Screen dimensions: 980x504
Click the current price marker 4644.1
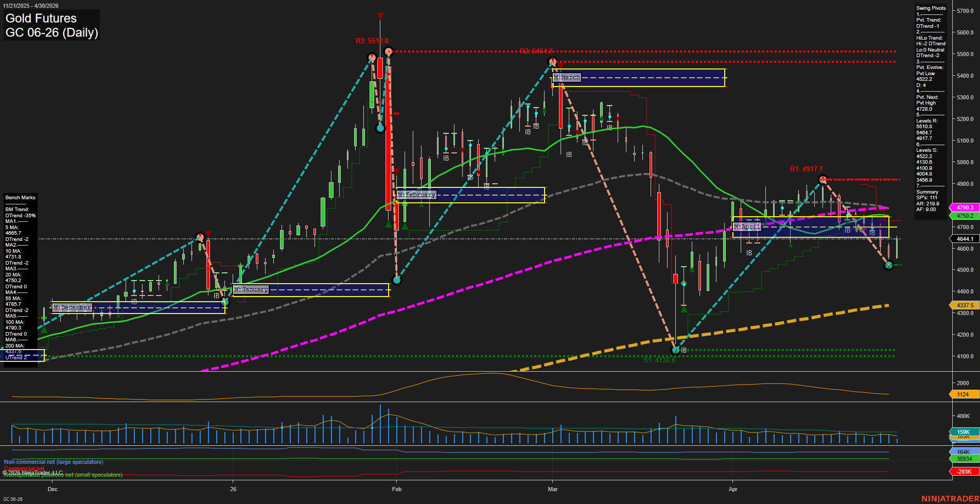tap(964, 239)
